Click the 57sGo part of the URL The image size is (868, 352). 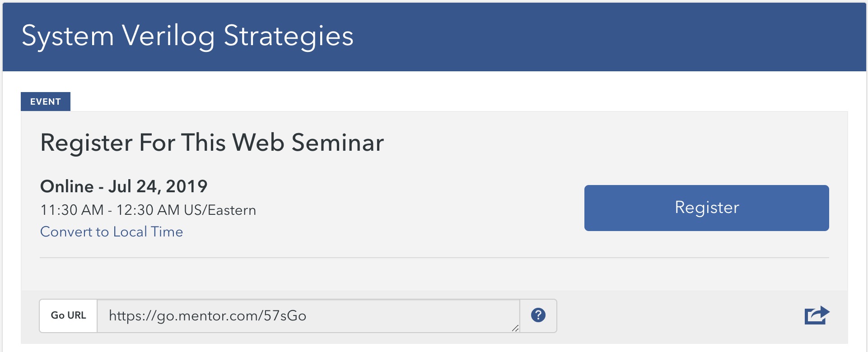(x=285, y=315)
